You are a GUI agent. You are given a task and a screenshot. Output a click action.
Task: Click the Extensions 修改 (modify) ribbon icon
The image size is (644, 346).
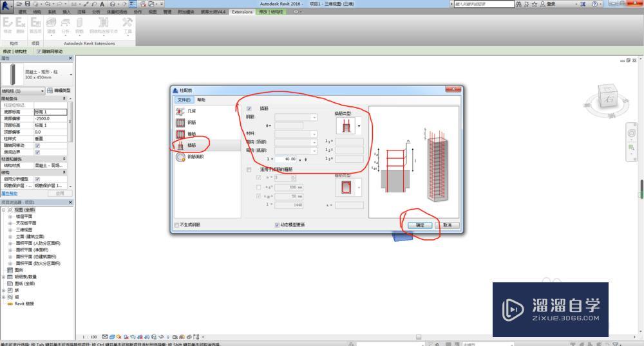click(7, 24)
